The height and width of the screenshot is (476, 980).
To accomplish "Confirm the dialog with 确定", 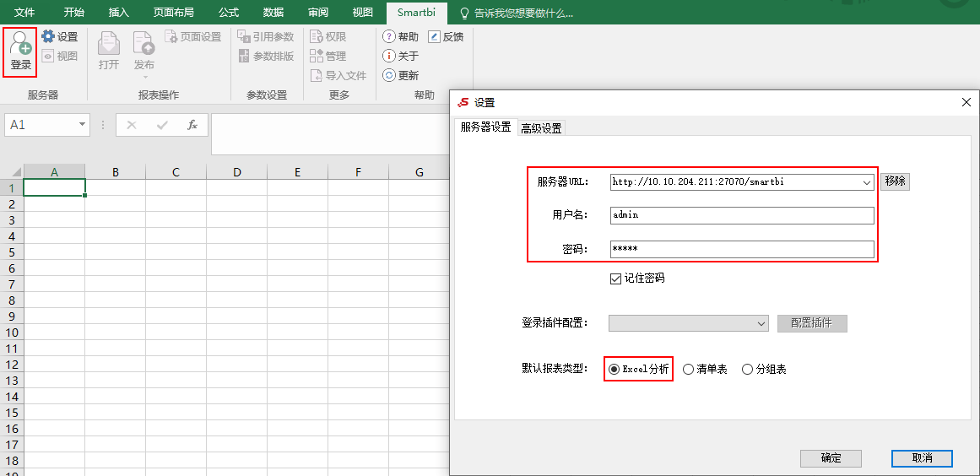I will [831, 458].
